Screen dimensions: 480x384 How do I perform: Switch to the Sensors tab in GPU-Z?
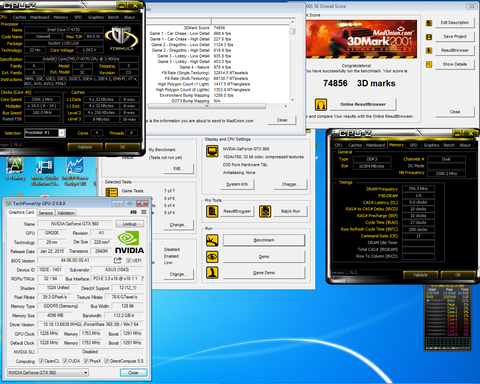click(46, 213)
